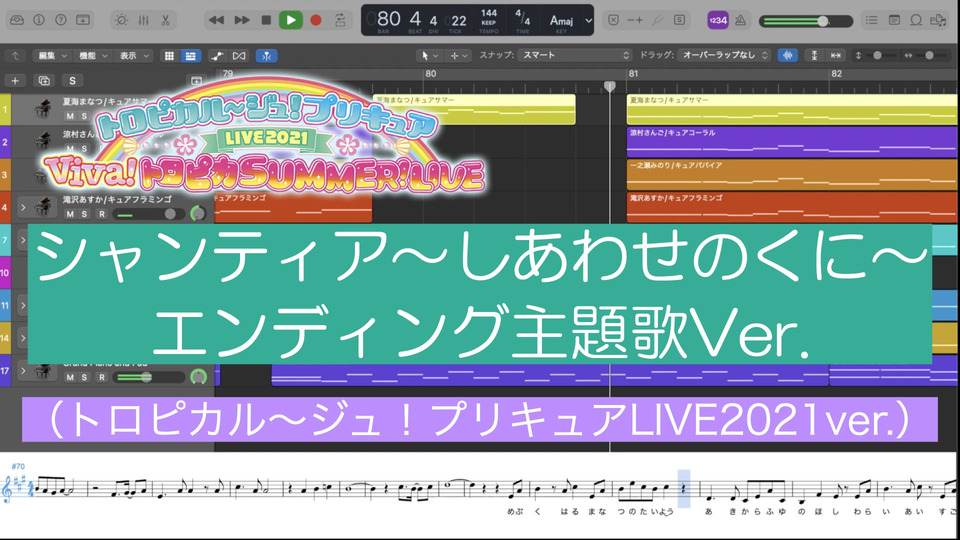960x540 pixels.
Task: Click the red Record button
Action: (316, 20)
